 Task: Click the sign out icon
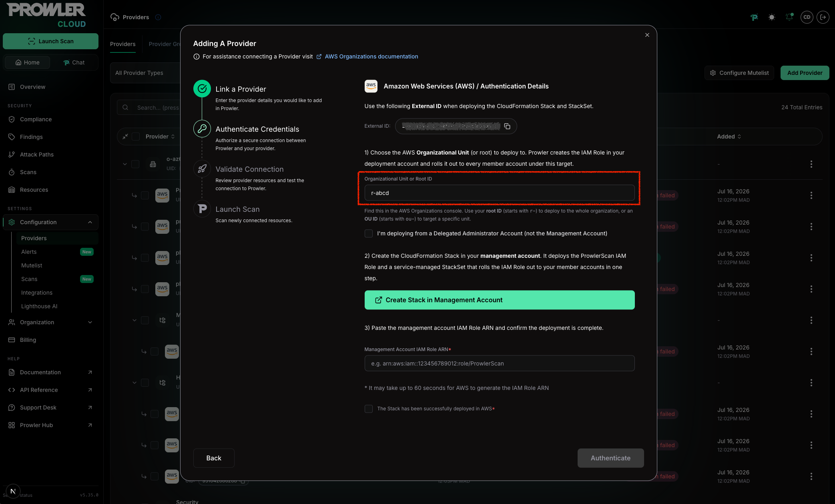click(823, 17)
